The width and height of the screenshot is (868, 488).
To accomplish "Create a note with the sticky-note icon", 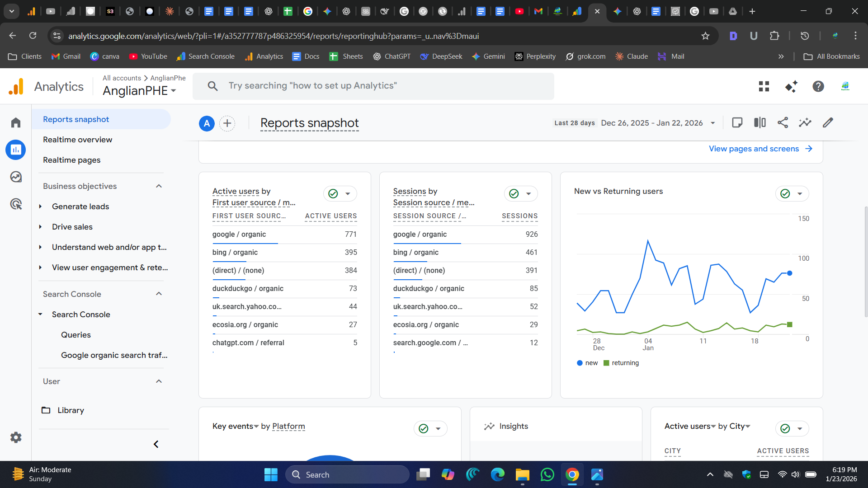I will pos(737,122).
